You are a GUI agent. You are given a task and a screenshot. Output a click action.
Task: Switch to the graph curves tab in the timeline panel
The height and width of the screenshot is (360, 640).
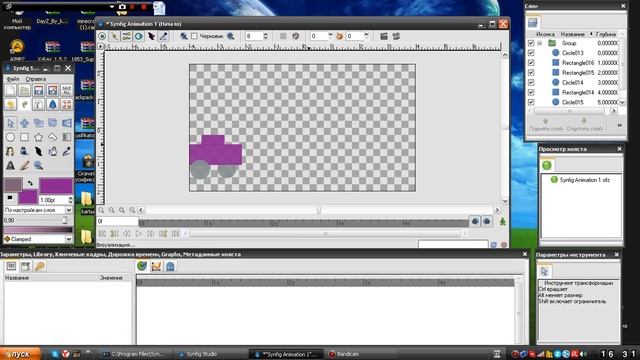tap(156, 266)
